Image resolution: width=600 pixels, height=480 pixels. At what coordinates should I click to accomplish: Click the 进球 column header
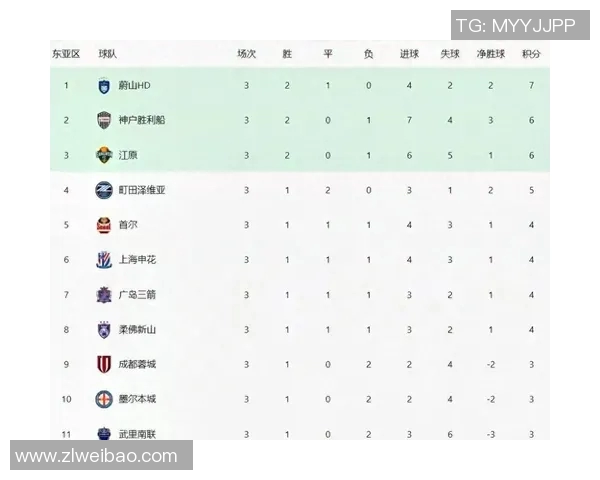tap(409, 54)
